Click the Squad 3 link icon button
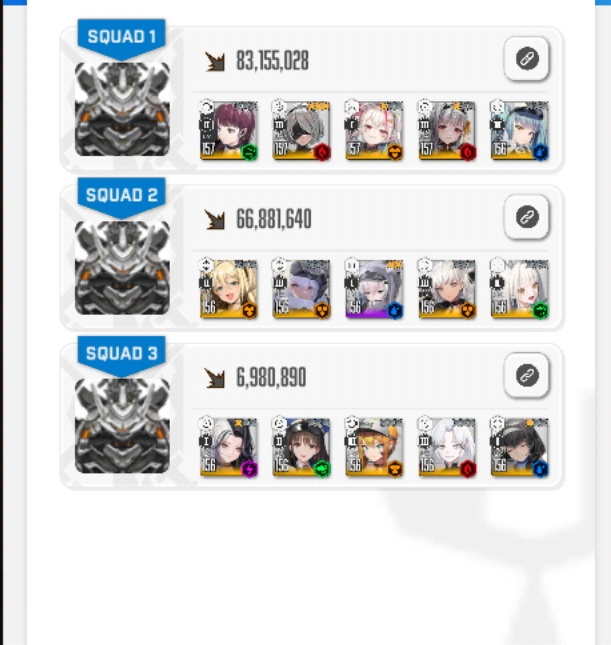Image resolution: width=611 pixels, height=645 pixels. [527, 375]
